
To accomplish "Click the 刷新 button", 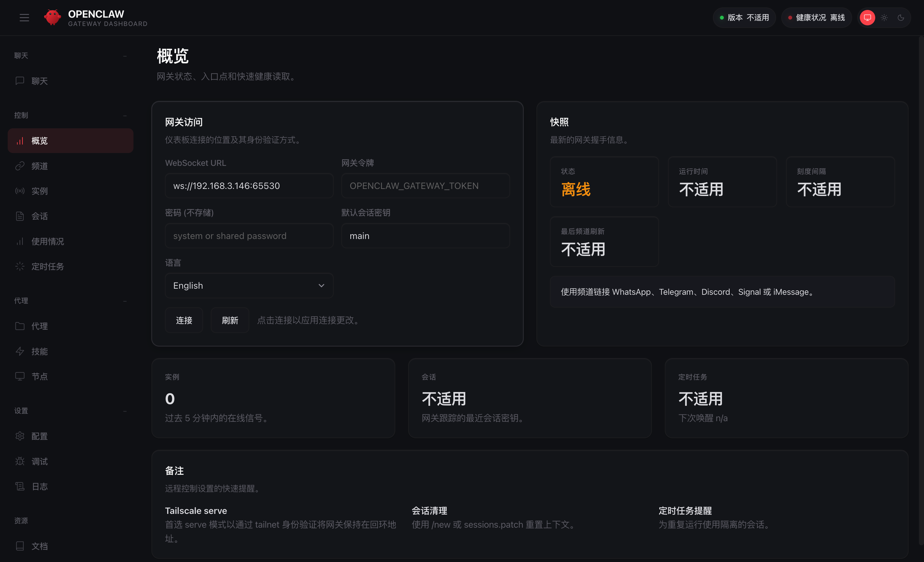I will coord(230,320).
